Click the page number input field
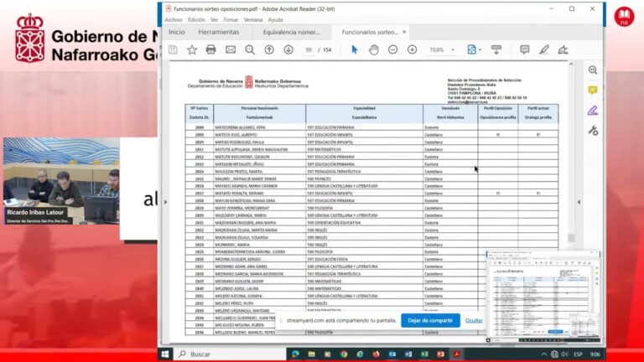Image resolution: width=644 pixels, height=362 pixels. coord(309,50)
